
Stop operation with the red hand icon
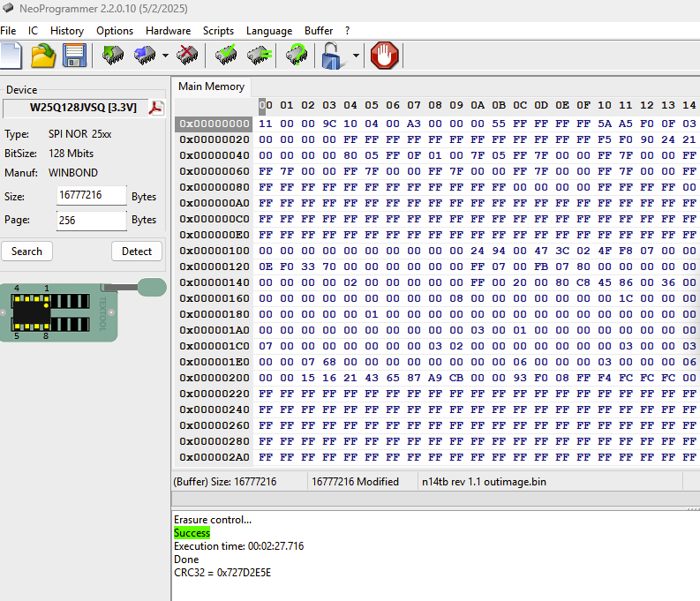pos(384,56)
